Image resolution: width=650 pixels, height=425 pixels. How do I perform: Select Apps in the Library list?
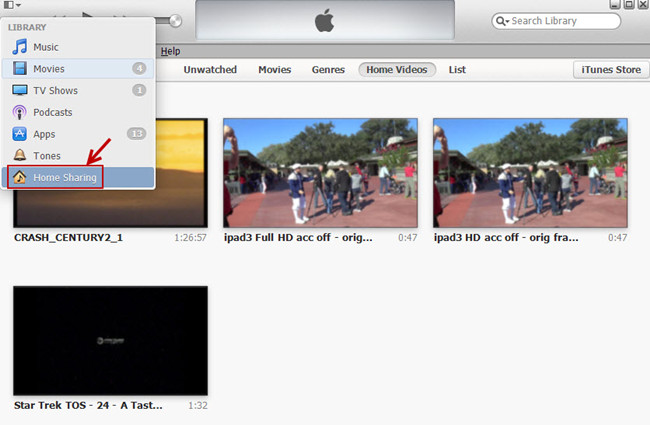click(x=78, y=134)
